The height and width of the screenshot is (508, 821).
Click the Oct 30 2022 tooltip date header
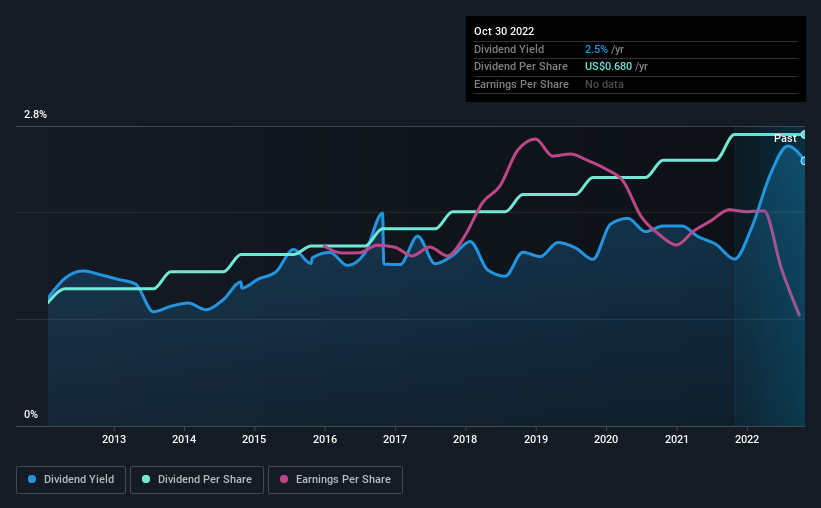click(504, 31)
